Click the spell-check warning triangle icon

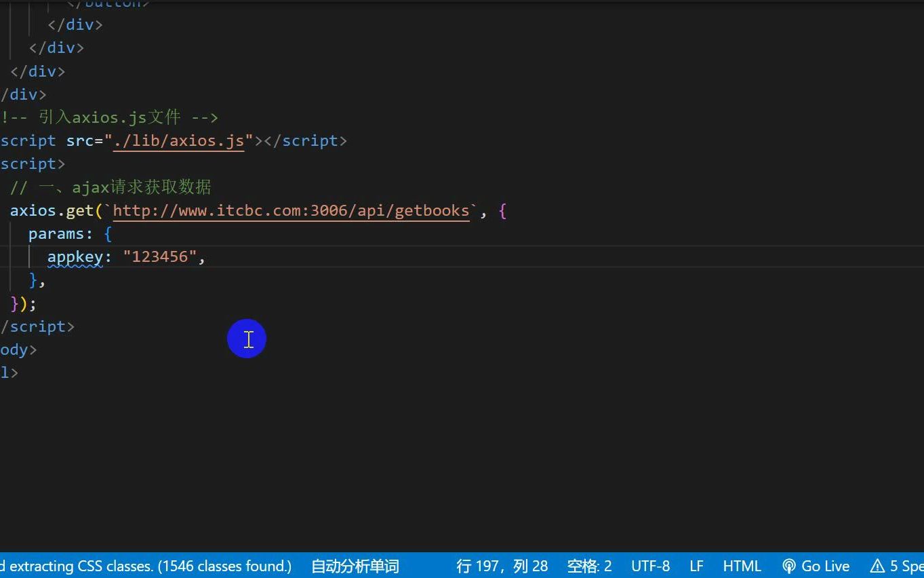click(x=878, y=566)
